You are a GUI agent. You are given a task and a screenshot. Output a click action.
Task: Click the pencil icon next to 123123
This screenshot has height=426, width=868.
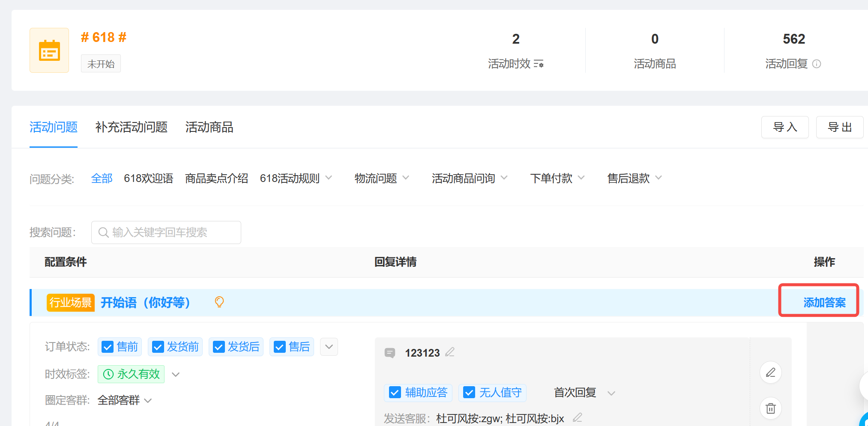[x=450, y=352]
